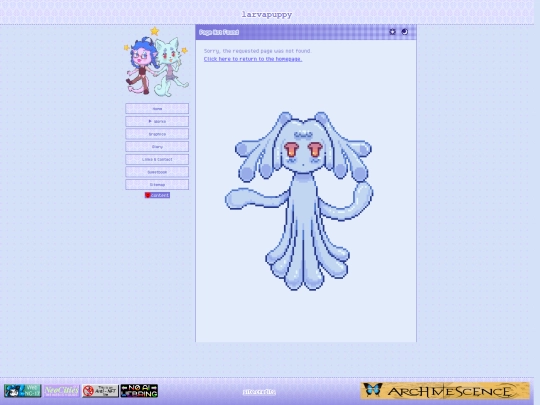Expand the Works menu arrow
This screenshot has width=540, height=405.
click(x=150, y=121)
